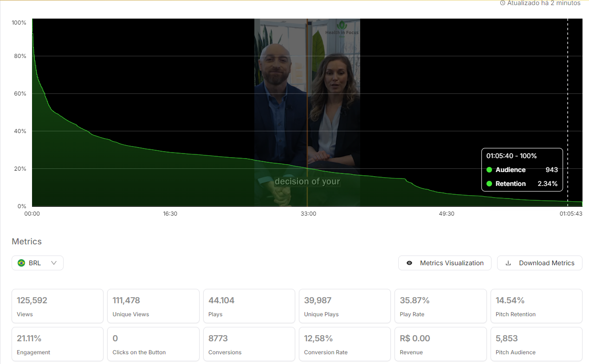This screenshot has height=364, width=589.
Task: Click the green dot beside Audience
Action: (x=489, y=170)
